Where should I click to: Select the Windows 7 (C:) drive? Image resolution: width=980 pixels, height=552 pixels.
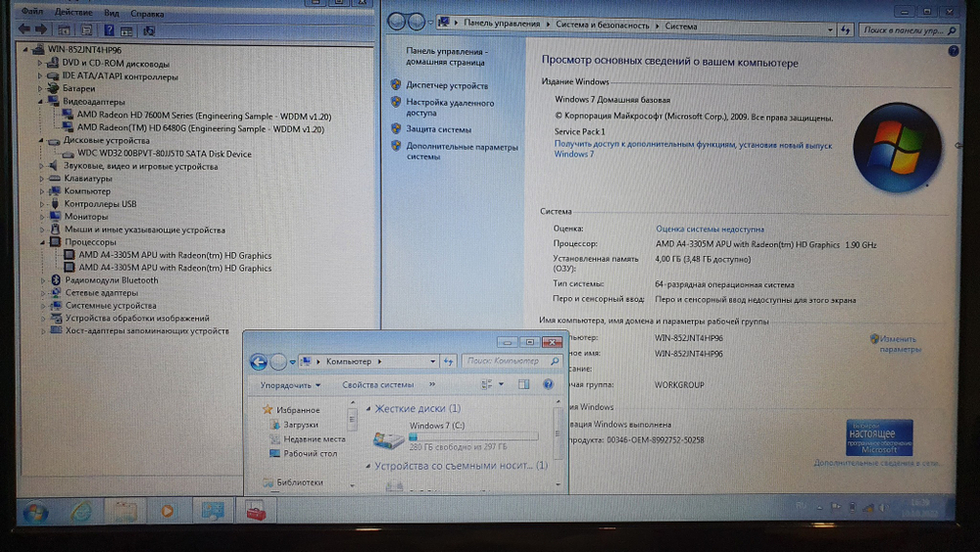point(455,435)
